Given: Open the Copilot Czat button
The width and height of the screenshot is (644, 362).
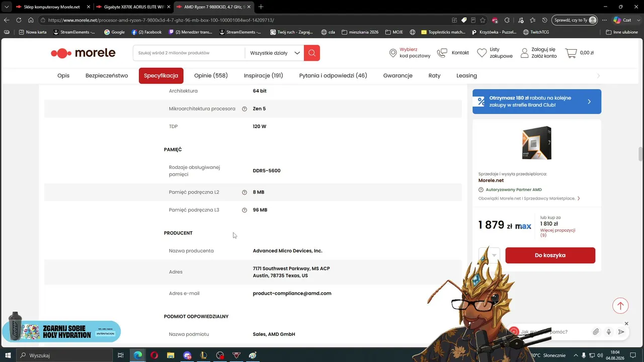Looking at the screenshot, I should coord(622,20).
